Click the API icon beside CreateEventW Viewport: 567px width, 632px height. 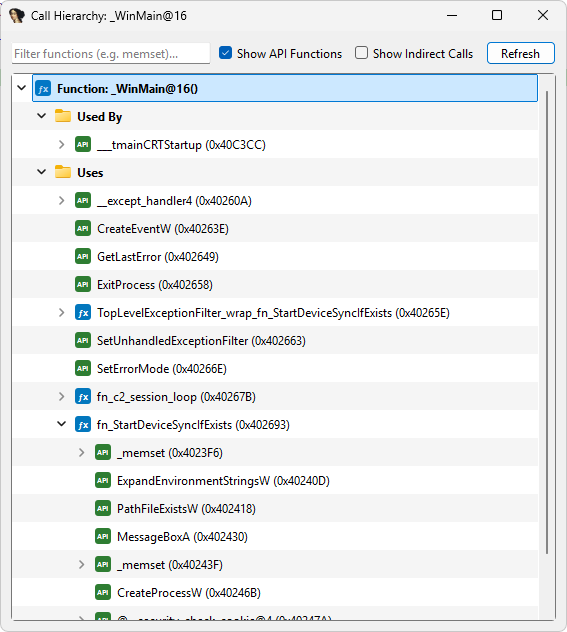83,229
